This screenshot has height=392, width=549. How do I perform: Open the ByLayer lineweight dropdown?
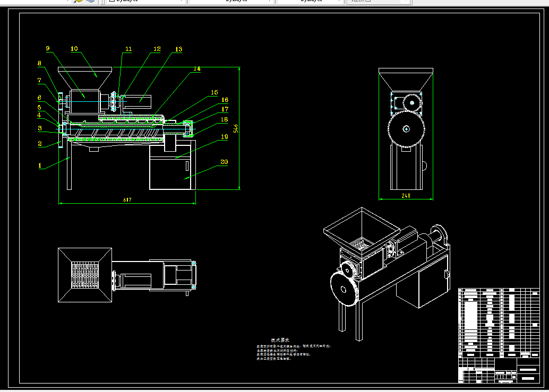pos(310,1)
